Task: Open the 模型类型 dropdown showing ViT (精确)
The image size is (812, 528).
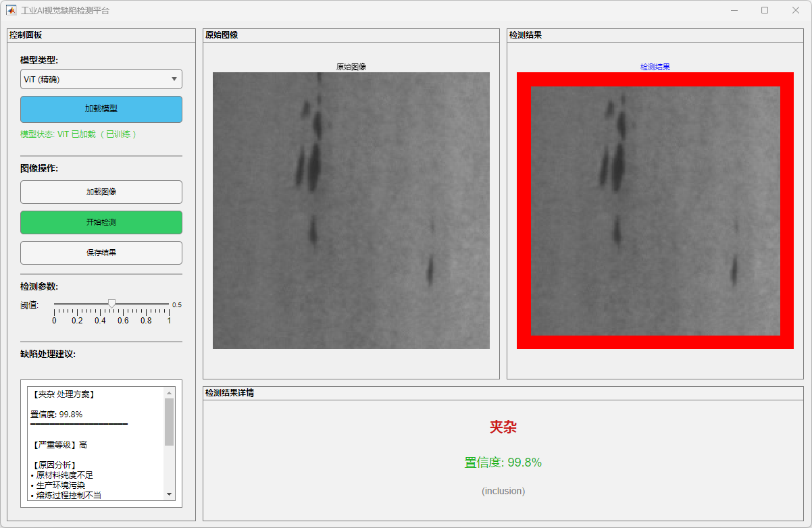Action: (x=101, y=79)
